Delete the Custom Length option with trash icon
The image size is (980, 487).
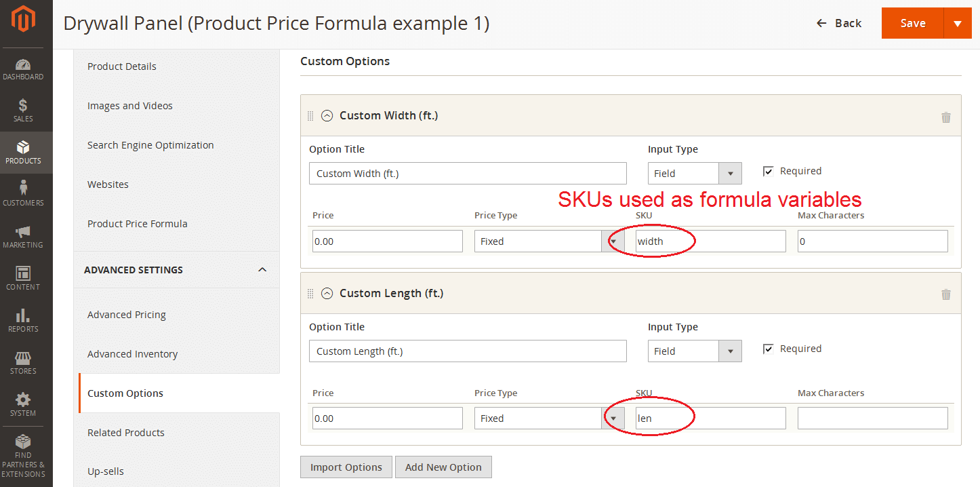(945, 294)
